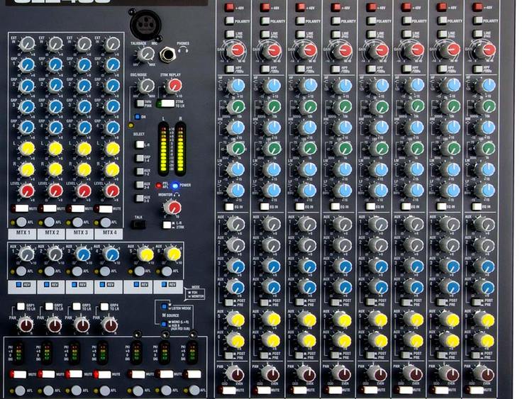532x399 pixels.
Task: Enable EQ IN on leftmost input channel
Action: 230,206
